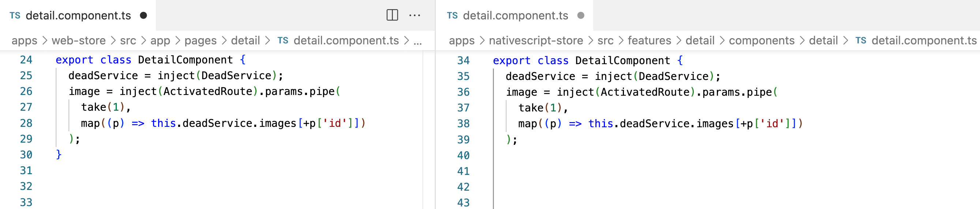This screenshot has width=980, height=209.
Task: Click 'DetailComponent' on left line 24
Action: 185,60
